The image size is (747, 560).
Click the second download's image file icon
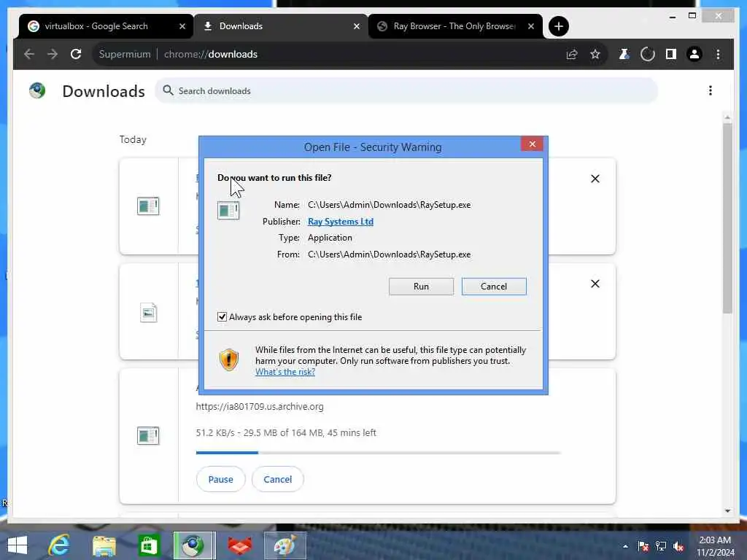click(x=148, y=312)
